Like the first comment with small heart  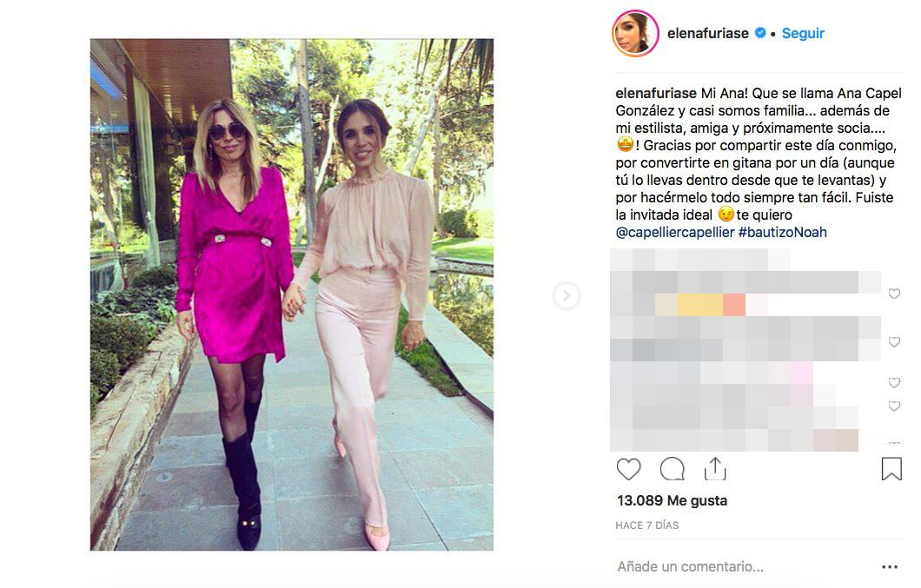coord(894,294)
